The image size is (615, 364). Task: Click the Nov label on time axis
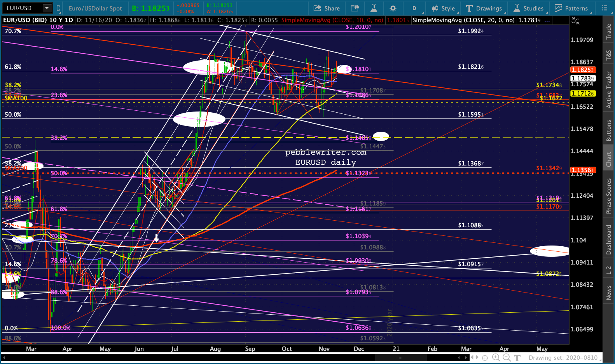[324, 349]
